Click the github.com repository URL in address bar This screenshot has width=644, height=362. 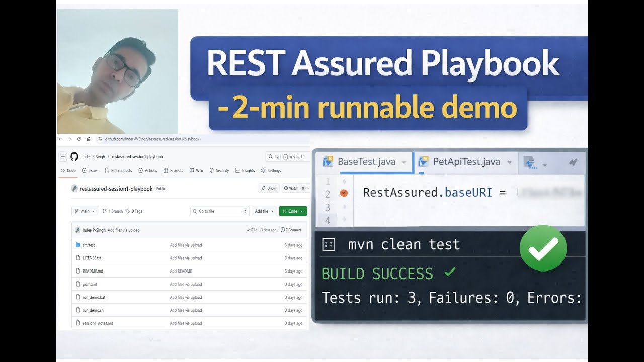point(152,139)
